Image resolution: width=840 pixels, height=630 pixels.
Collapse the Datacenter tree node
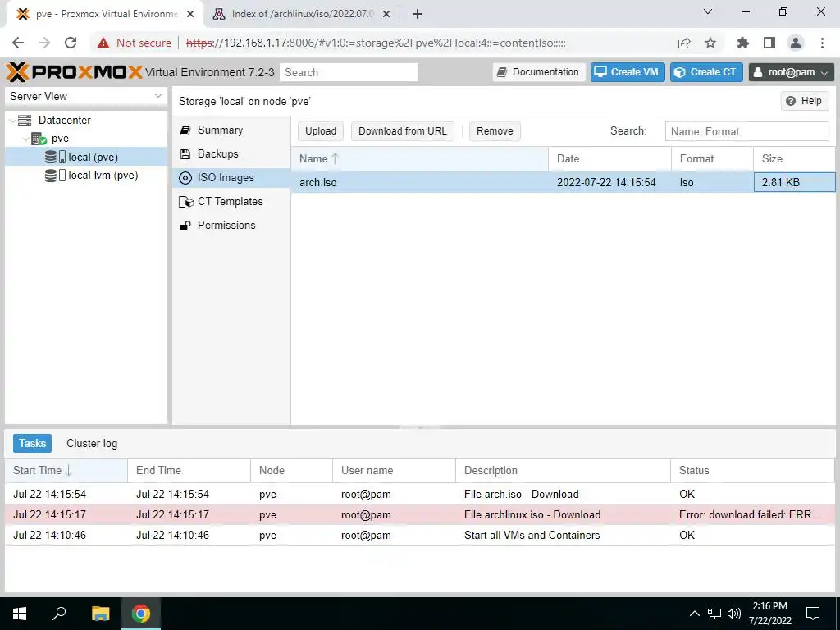12,121
